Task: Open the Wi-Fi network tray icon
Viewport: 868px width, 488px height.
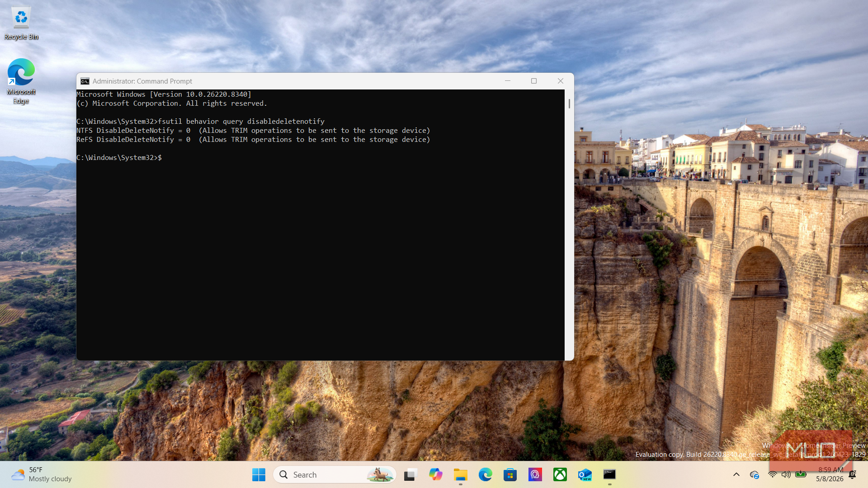Action: (773, 474)
